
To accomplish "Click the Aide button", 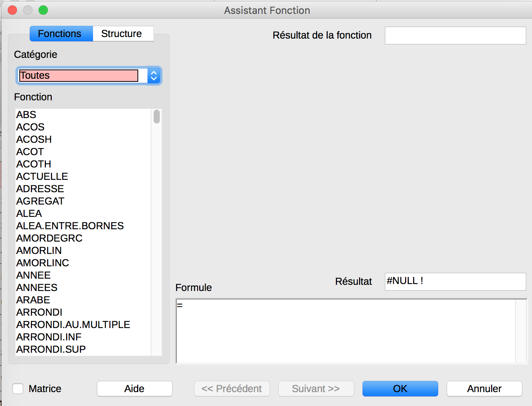I will 134,389.
